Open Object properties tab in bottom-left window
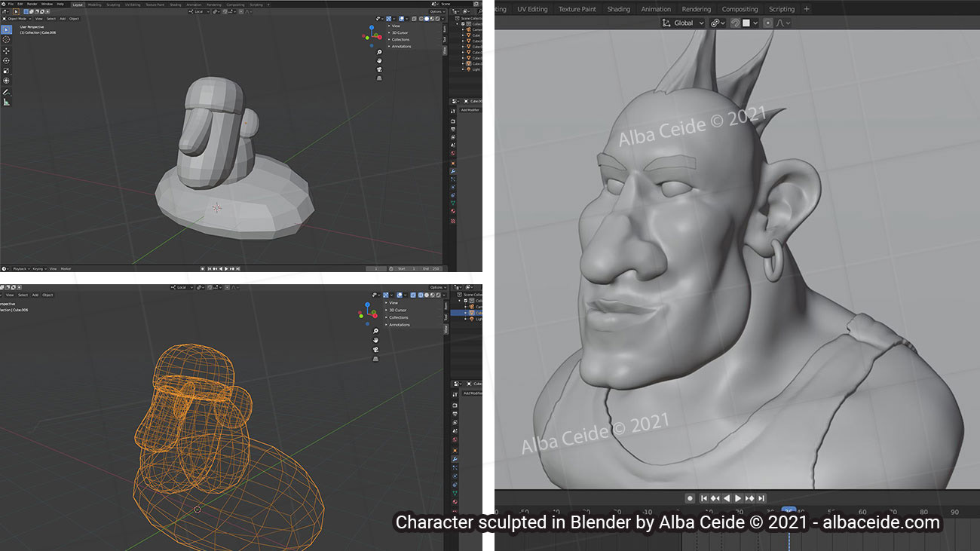The height and width of the screenshot is (551, 980). (x=455, y=450)
